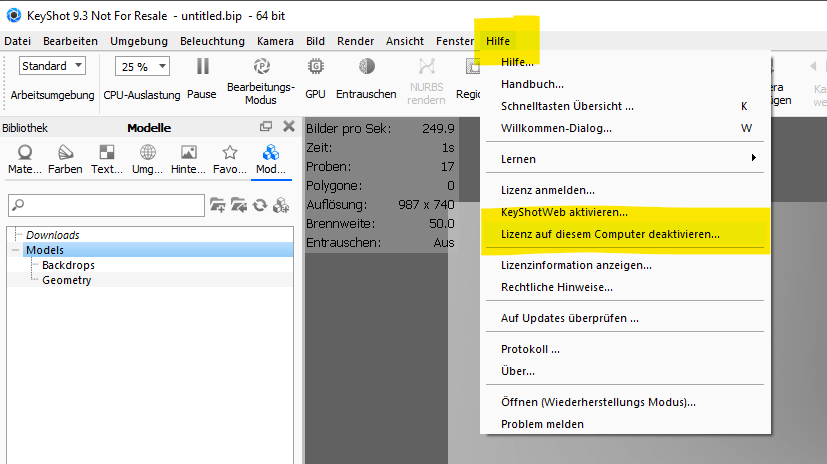Enable GPU mode in toolbar
The height and width of the screenshot is (464, 827).
(x=315, y=66)
